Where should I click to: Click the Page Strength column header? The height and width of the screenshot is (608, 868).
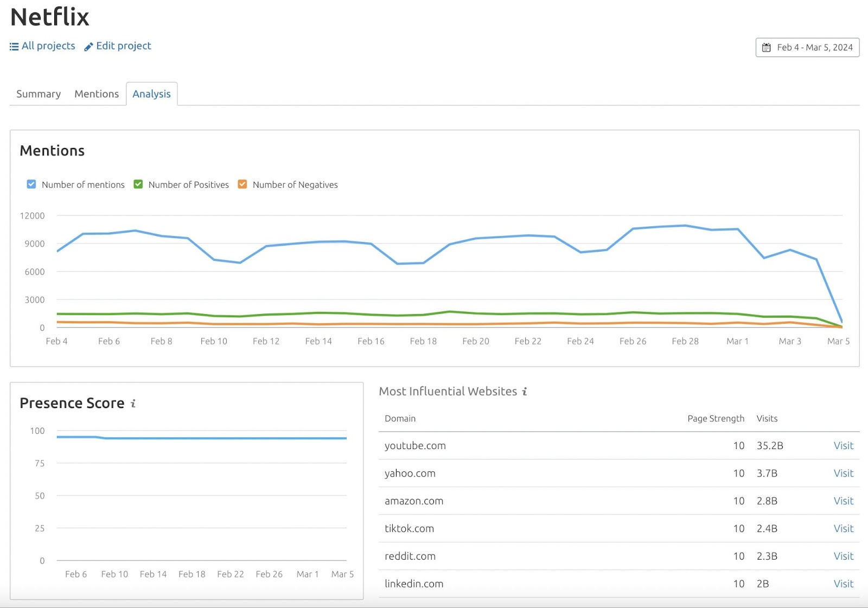point(716,418)
